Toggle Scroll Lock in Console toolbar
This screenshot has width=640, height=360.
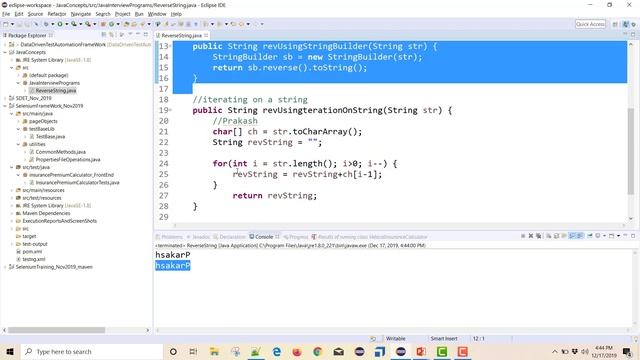pyautogui.click(x=556, y=236)
